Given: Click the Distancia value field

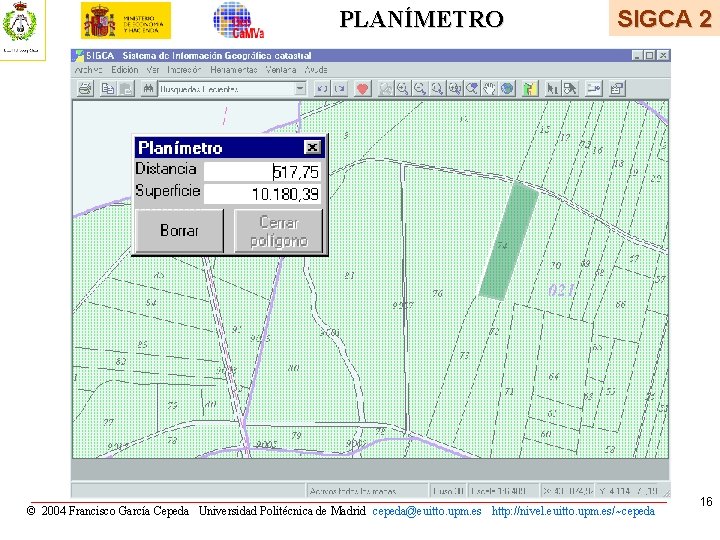Looking at the screenshot, I should [x=262, y=172].
